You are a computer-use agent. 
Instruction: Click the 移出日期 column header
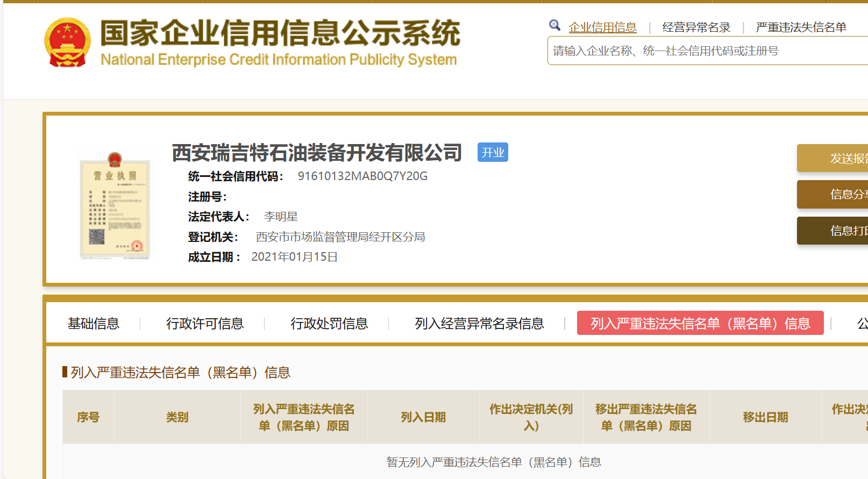tap(765, 417)
